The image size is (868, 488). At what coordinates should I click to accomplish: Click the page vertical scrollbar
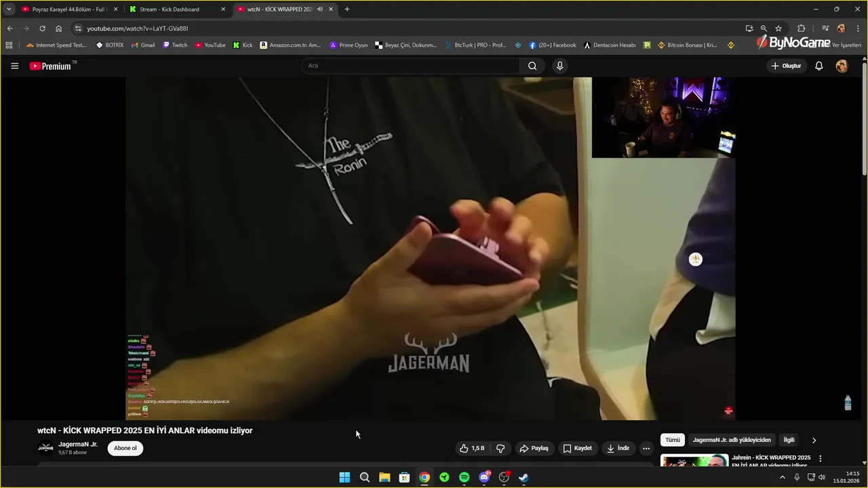[x=864, y=119]
